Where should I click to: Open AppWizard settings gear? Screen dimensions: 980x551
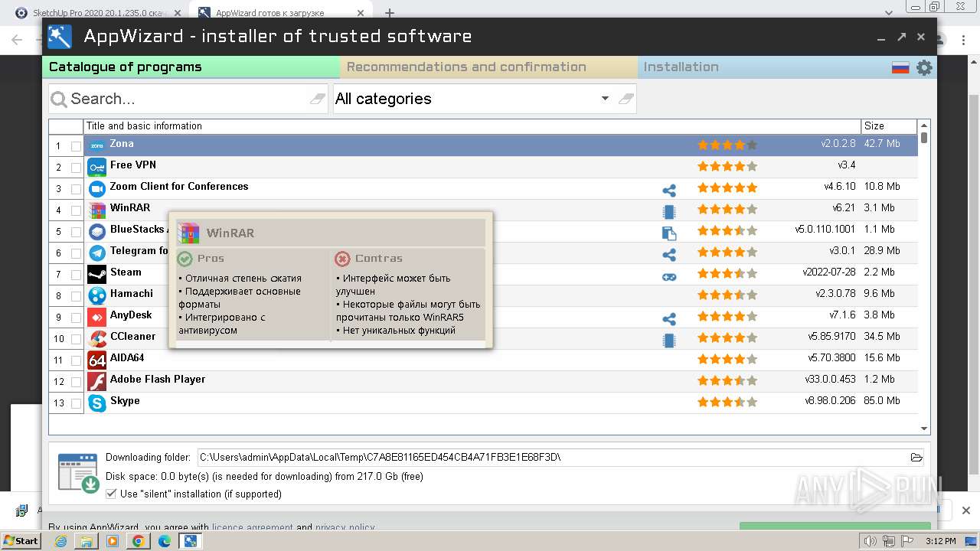(x=924, y=67)
